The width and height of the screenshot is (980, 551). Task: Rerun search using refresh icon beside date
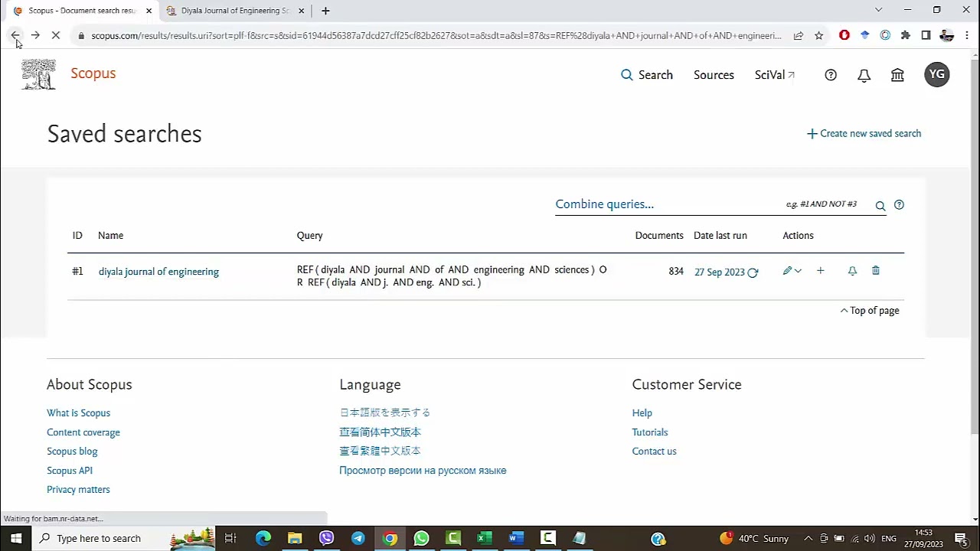tap(753, 272)
